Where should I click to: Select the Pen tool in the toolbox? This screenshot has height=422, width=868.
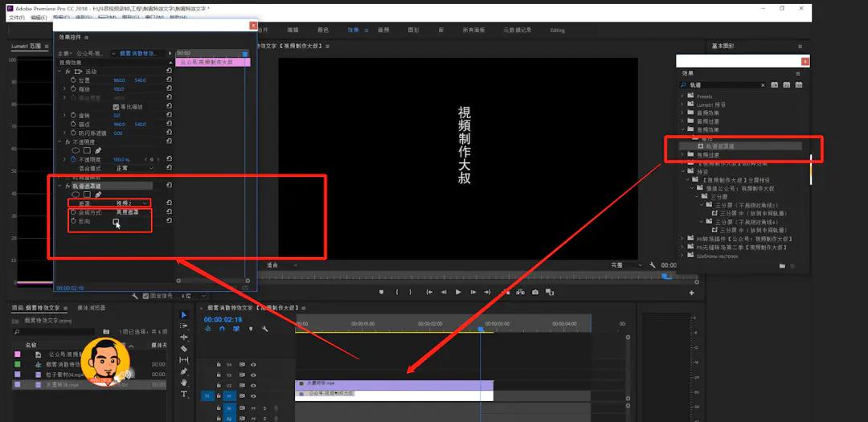click(184, 371)
